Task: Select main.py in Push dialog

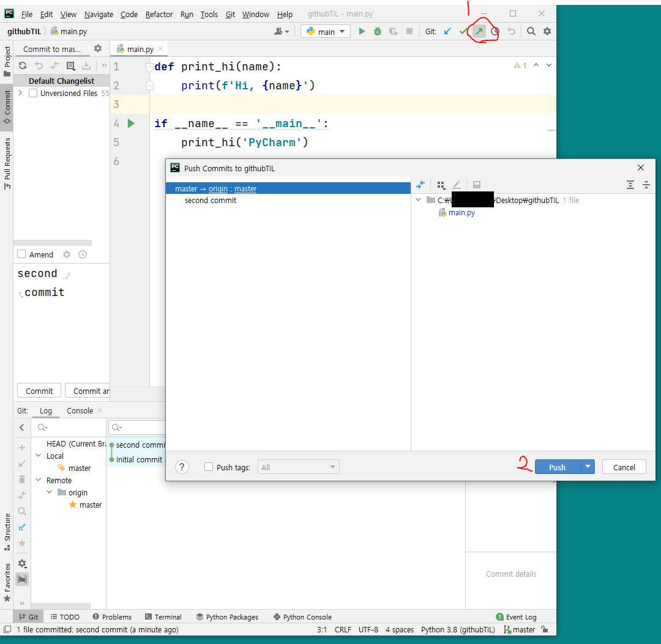Action: tap(461, 213)
